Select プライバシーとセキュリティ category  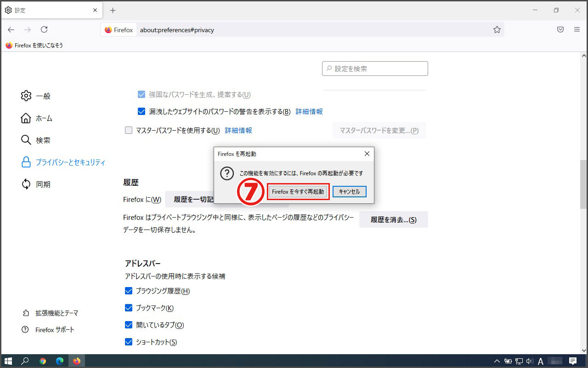[x=63, y=162]
